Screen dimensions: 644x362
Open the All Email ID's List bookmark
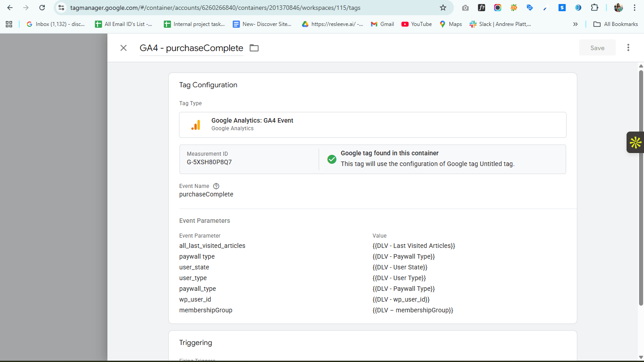click(x=124, y=24)
